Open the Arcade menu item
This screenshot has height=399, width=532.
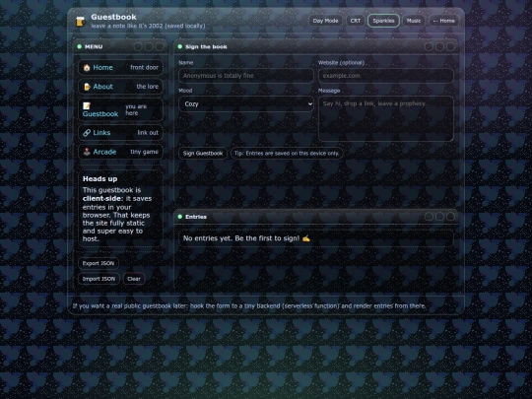coord(120,152)
